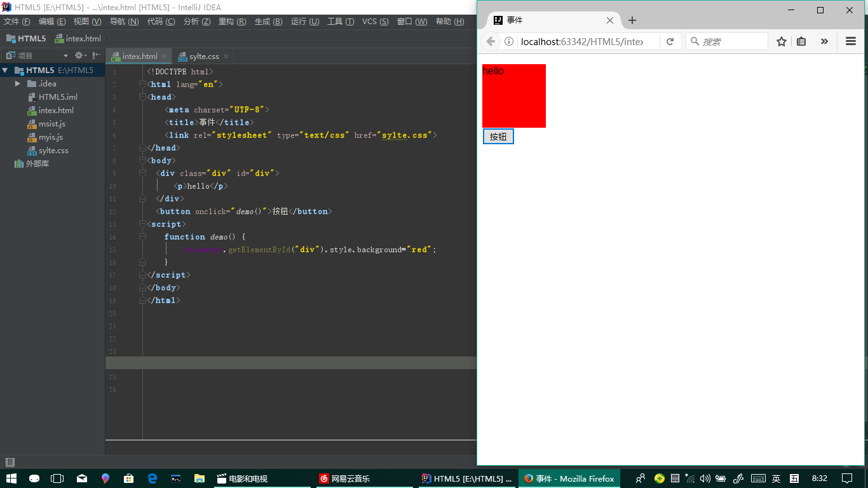Viewport: 868px width, 488px height.
Task: Expand Firefox toolbar overflow chevron
Action: pos(824,41)
